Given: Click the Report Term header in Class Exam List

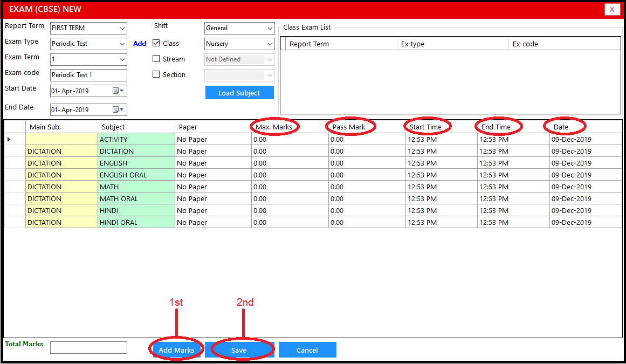Looking at the screenshot, I should tap(341, 44).
